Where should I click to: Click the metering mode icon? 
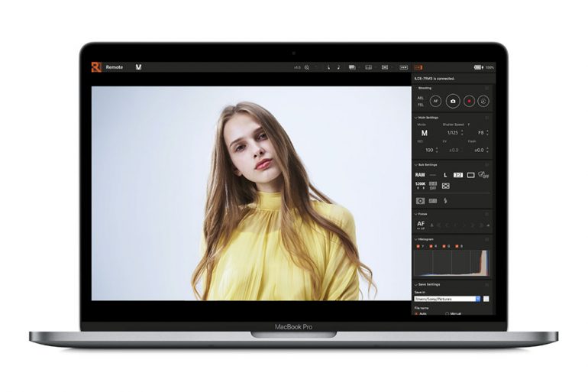pyautogui.click(x=420, y=201)
